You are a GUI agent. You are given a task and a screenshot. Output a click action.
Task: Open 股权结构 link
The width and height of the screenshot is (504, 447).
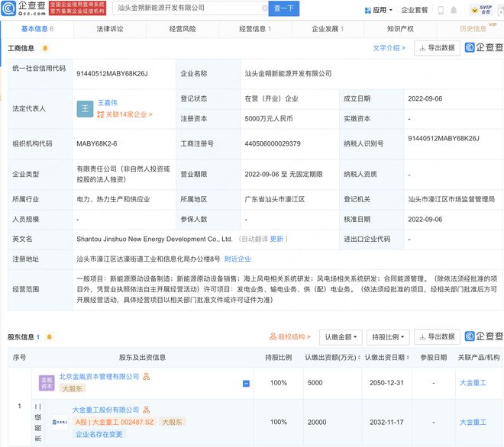[290, 337]
